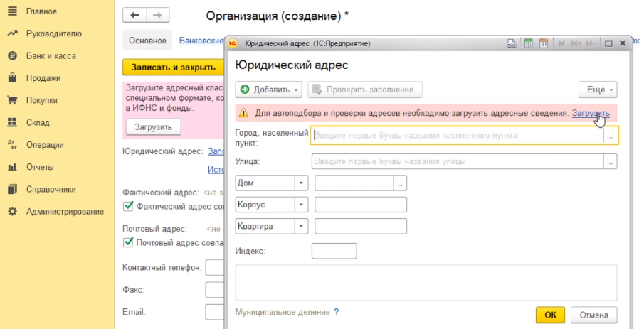Viewport: 644px width, 329px height.
Task: Go to Продажи sidebar section
Action: click(x=43, y=78)
